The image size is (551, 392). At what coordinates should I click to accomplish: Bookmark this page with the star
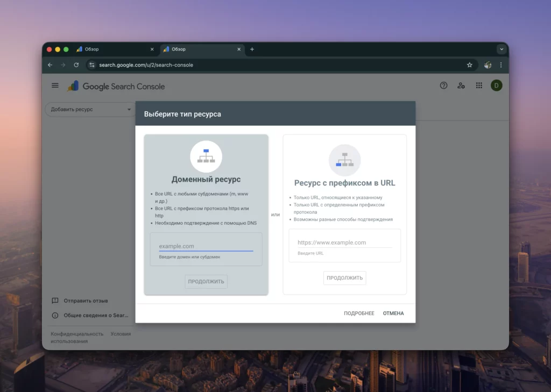pyautogui.click(x=469, y=65)
